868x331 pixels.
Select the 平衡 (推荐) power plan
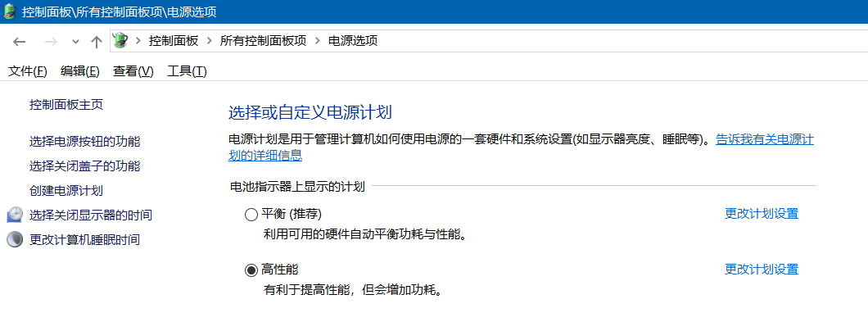(251, 215)
